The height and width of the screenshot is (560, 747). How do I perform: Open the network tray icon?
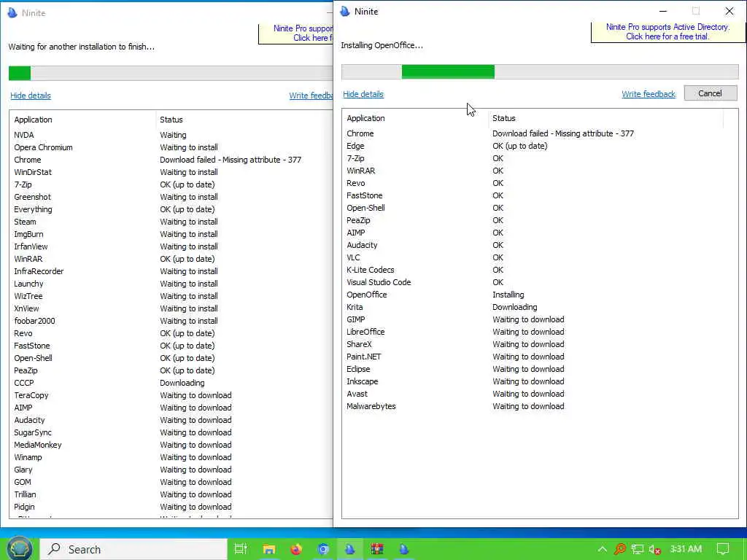[x=638, y=550]
